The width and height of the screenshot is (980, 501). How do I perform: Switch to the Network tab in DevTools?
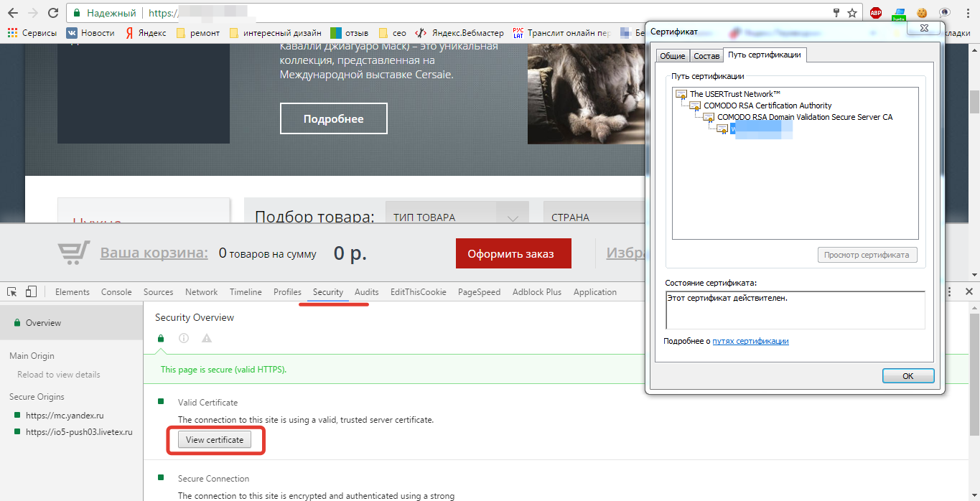[201, 292]
